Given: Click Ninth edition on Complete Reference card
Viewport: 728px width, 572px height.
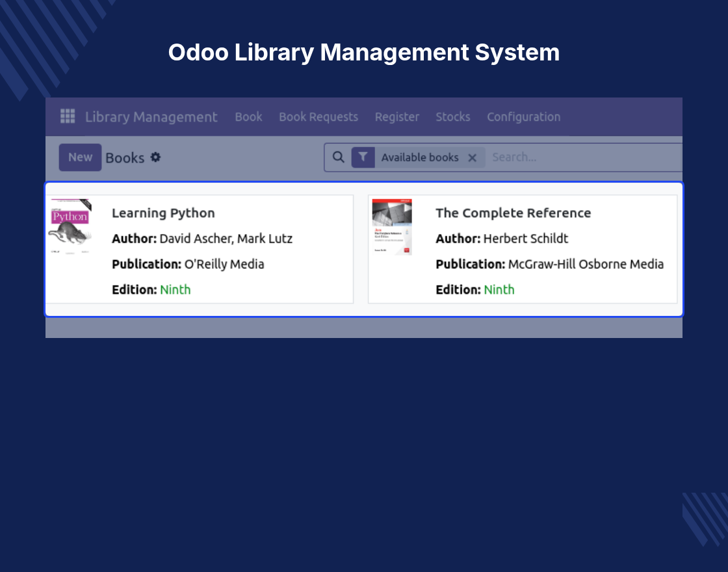Looking at the screenshot, I should coord(499,290).
